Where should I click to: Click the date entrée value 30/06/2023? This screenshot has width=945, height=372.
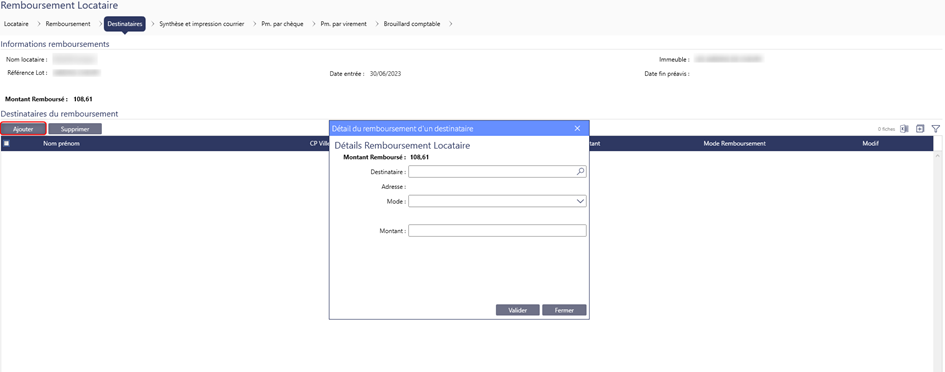coord(385,74)
